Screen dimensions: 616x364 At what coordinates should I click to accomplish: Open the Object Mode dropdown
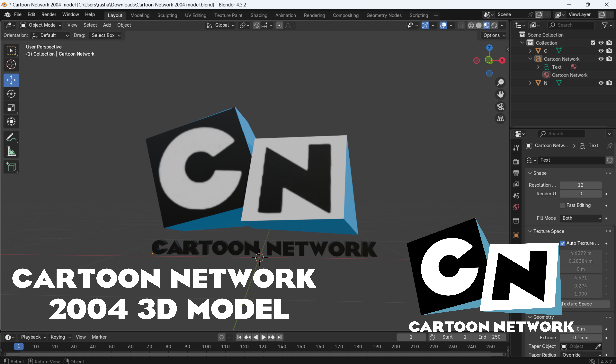point(41,25)
